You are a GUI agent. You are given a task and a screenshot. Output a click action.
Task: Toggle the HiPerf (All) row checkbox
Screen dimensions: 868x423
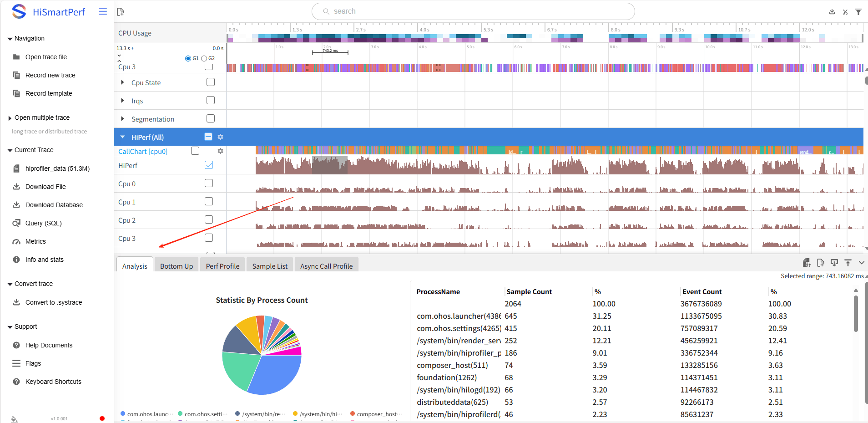click(x=208, y=137)
